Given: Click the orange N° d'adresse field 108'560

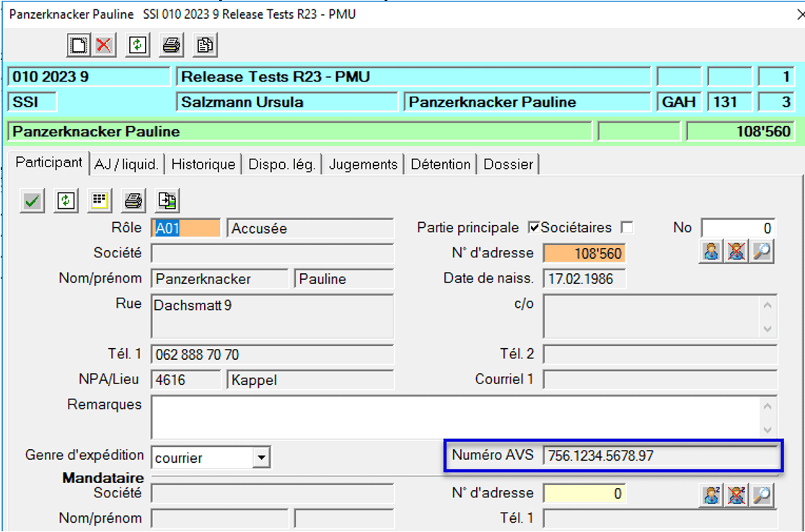Looking at the screenshot, I should (584, 254).
